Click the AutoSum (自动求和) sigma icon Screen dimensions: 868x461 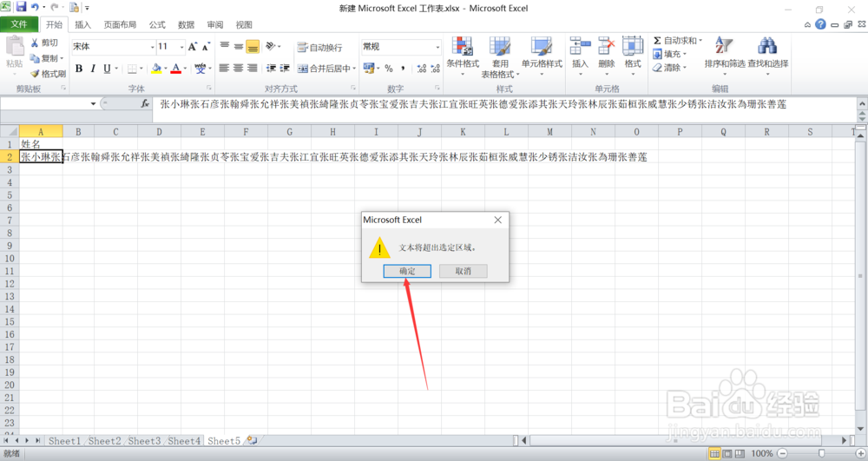657,41
